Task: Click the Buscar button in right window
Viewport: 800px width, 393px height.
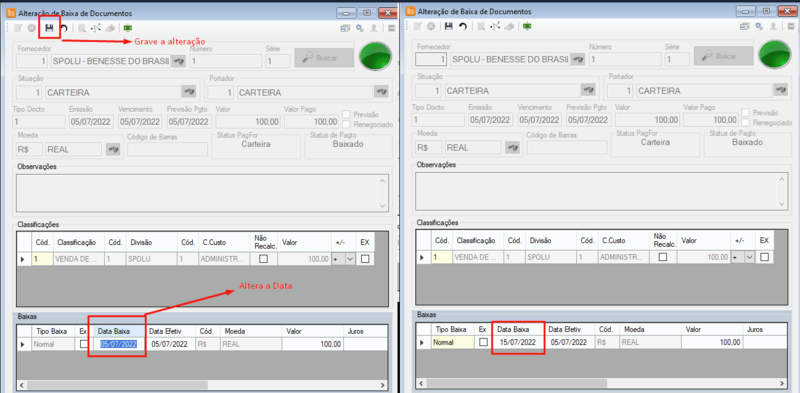Action: (x=723, y=56)
